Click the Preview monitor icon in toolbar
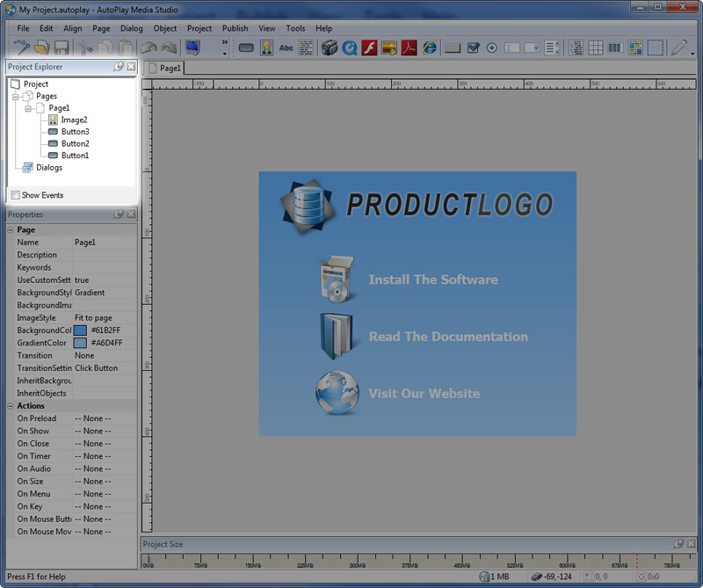The width and height of the screenshot is (703, 588). pos(192,47)
